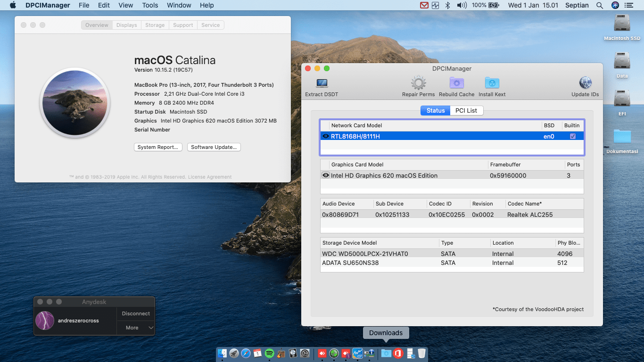Click the Bluetooth menu bar icon
Image resolution: width=644 pixels, height=362 pixels.
pos(448,5)
